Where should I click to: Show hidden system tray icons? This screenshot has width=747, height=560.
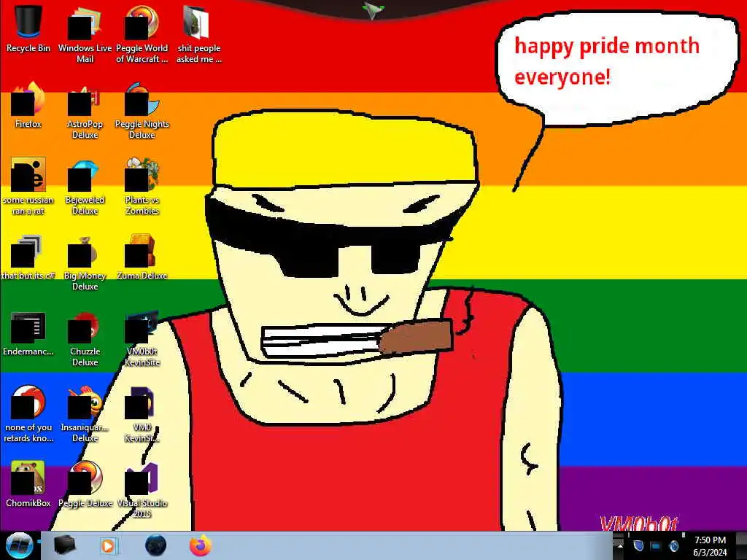click(619, 546)
